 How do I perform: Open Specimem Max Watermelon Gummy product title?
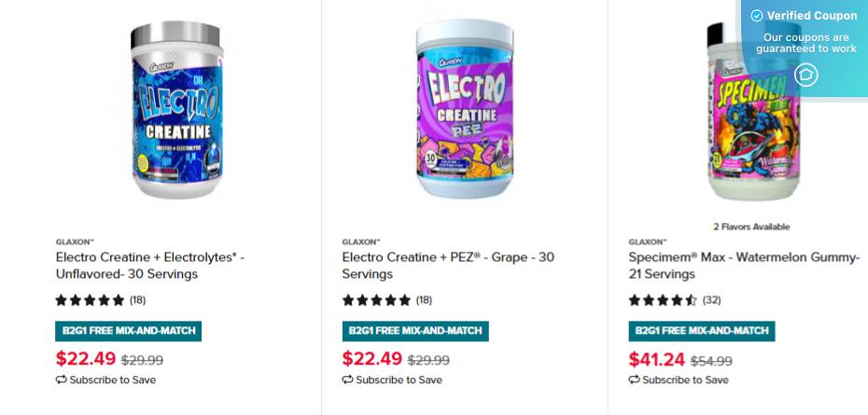[744, 265]
